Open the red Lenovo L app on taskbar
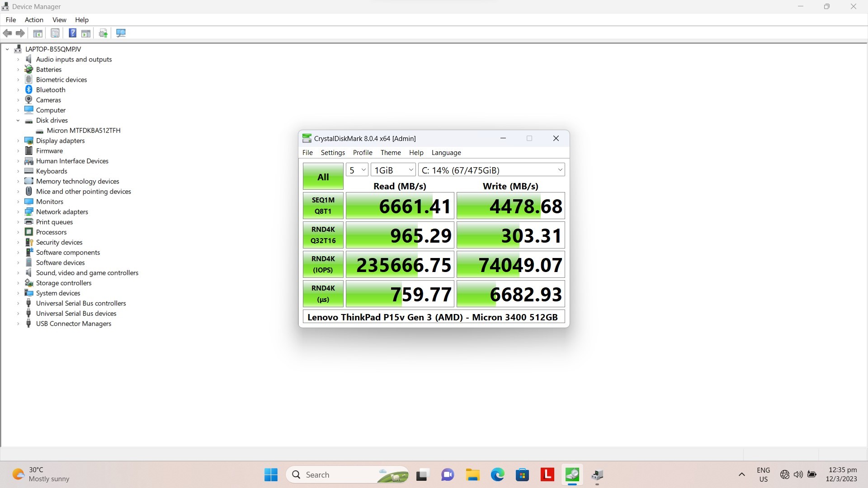 point(547,474)
